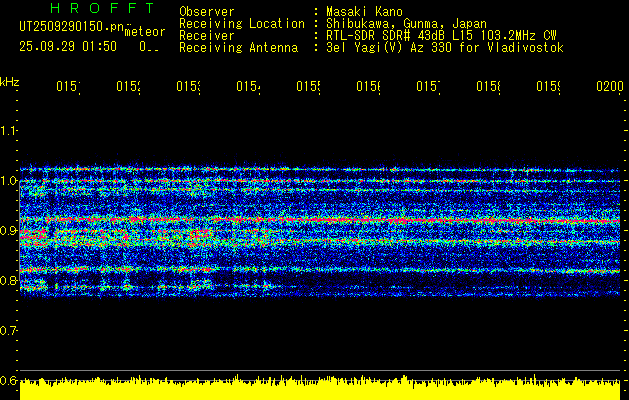Click the 0200 time axis marker
The height and width of the screenshot is (400, 629).
(610, 87)
